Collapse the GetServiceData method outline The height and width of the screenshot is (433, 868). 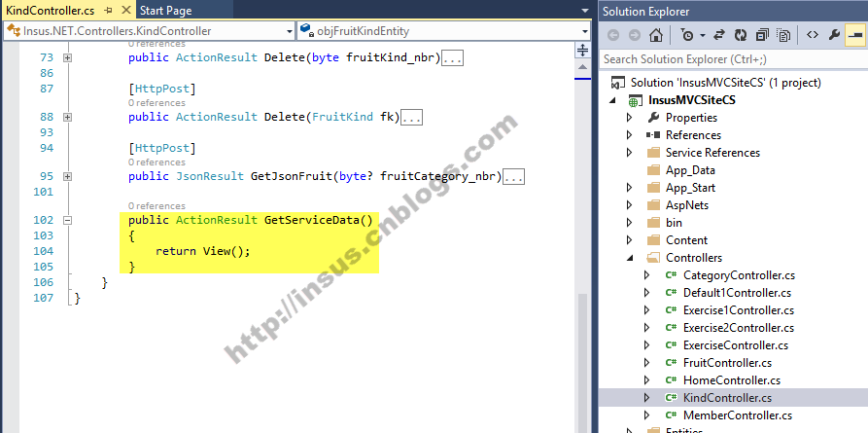67,220
